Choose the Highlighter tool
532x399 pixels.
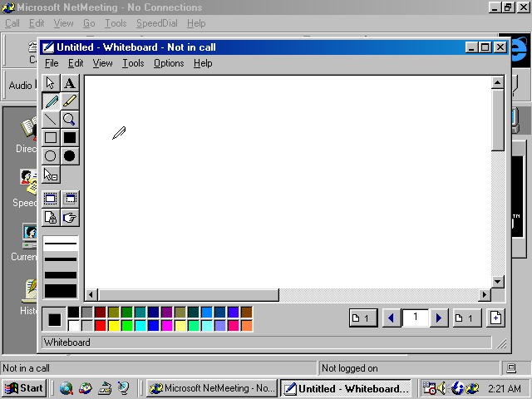pos(70,101)
